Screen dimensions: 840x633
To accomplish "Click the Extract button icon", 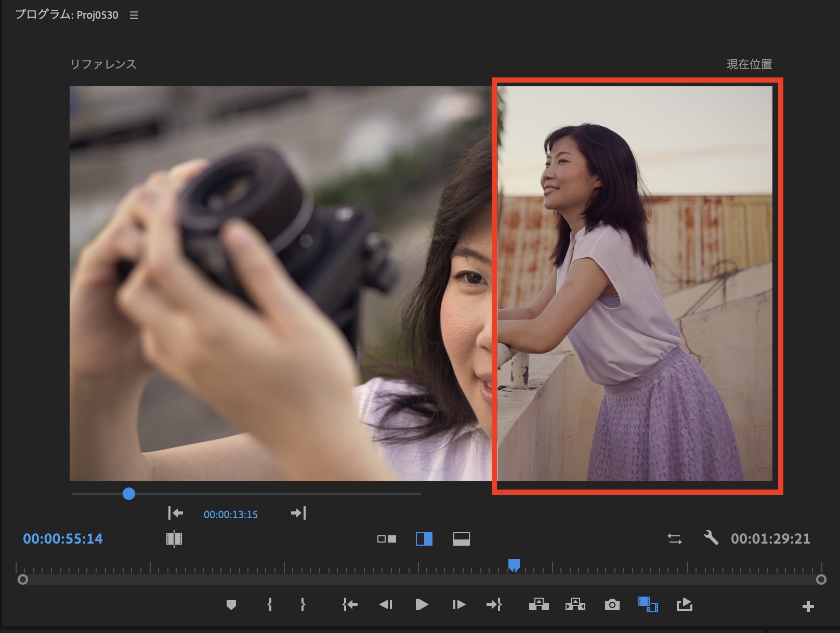I will (575, 604).
